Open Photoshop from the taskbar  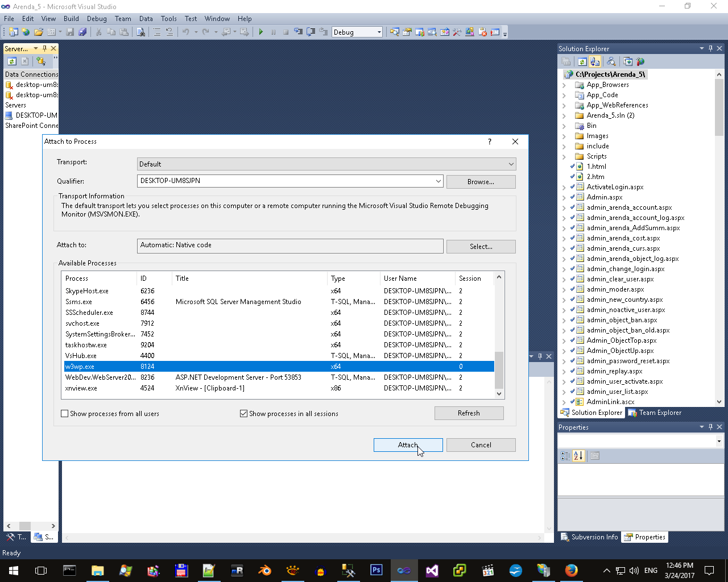[376, 570]
